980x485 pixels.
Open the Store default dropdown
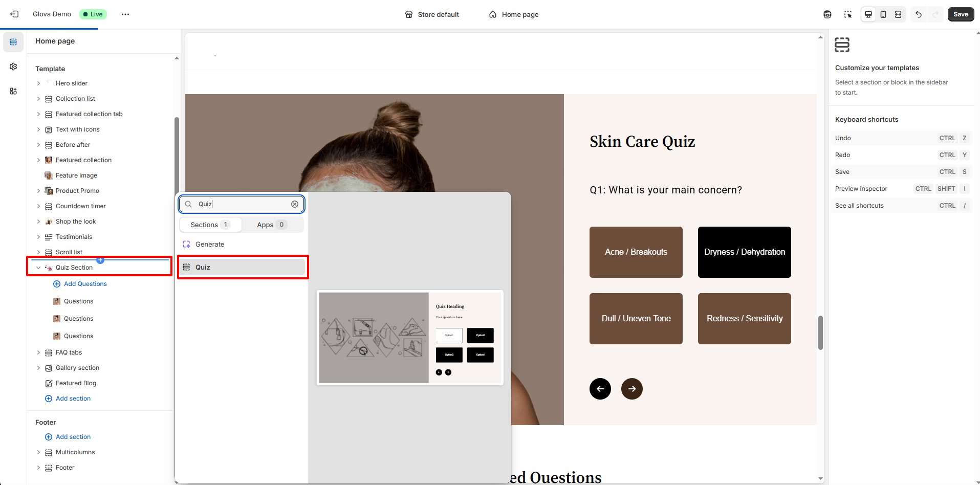pos(432,14)
